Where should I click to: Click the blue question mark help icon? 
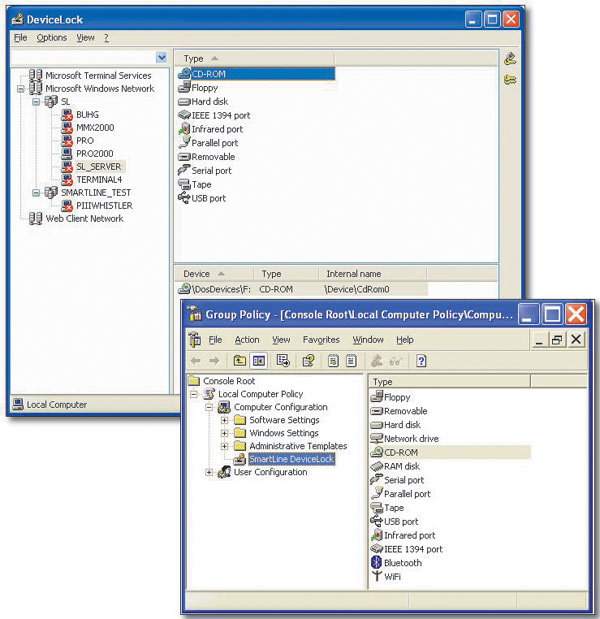[x=421, y=361]
